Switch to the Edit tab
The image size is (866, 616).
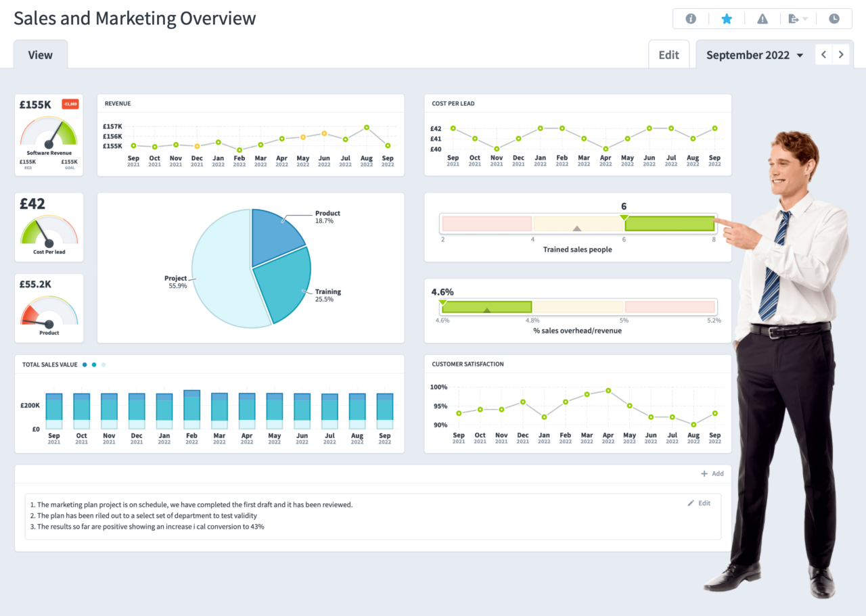pos(668,54)
